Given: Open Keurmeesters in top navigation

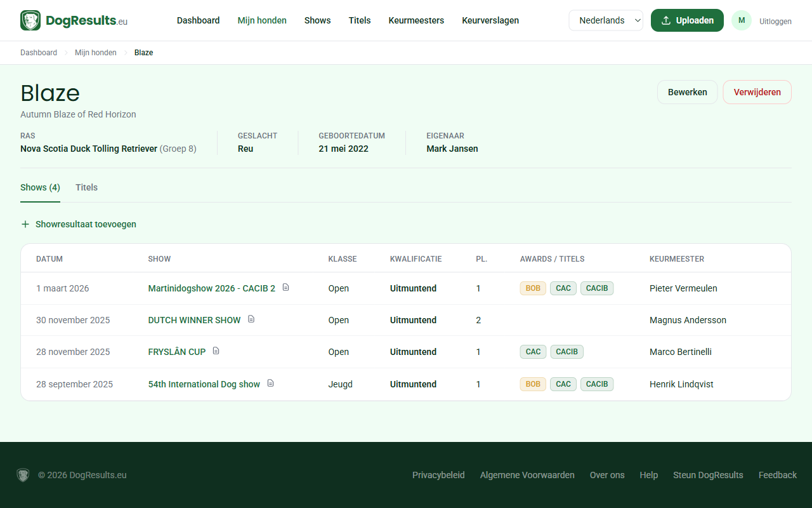Looking at the screenshot, I should (x=416, y=20).
